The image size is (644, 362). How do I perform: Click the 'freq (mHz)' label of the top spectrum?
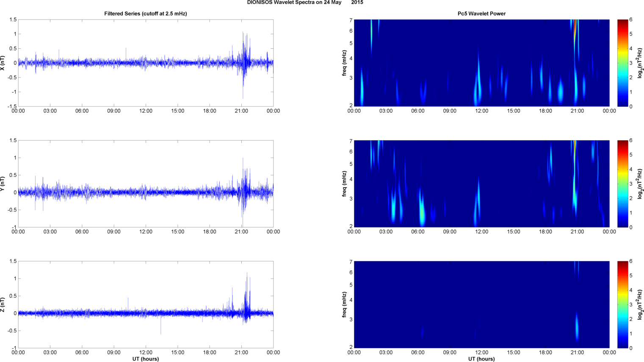[x=345, y=63]
